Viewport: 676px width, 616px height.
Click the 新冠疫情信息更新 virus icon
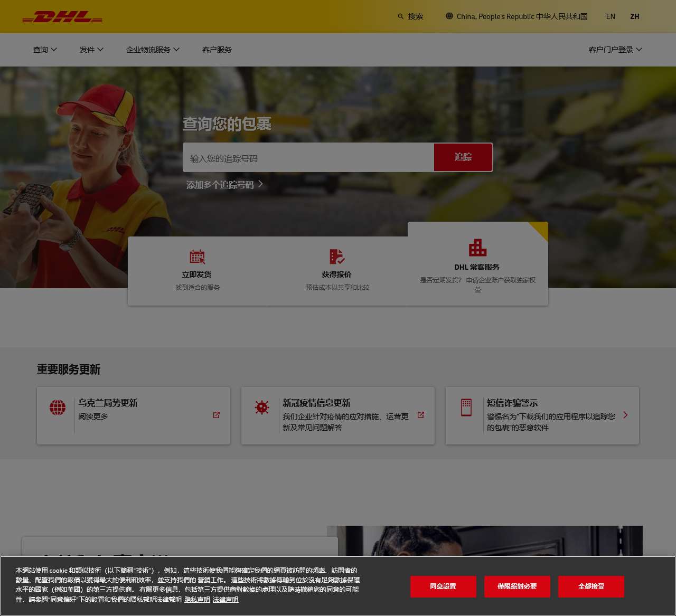point(262,407)
